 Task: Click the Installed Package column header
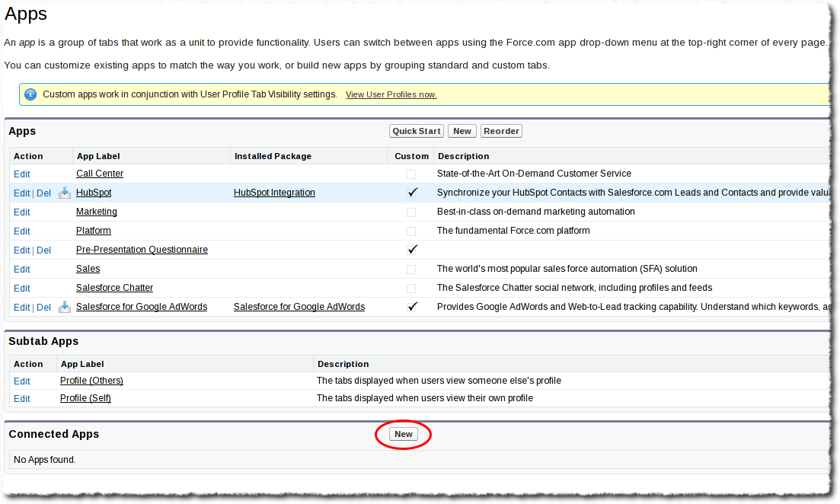click(273, 156)
